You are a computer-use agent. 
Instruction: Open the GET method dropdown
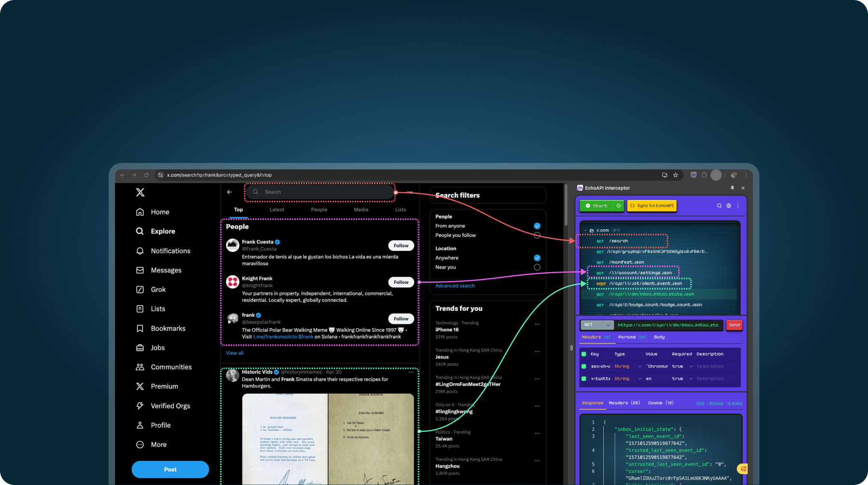click(x=597, y=325)
